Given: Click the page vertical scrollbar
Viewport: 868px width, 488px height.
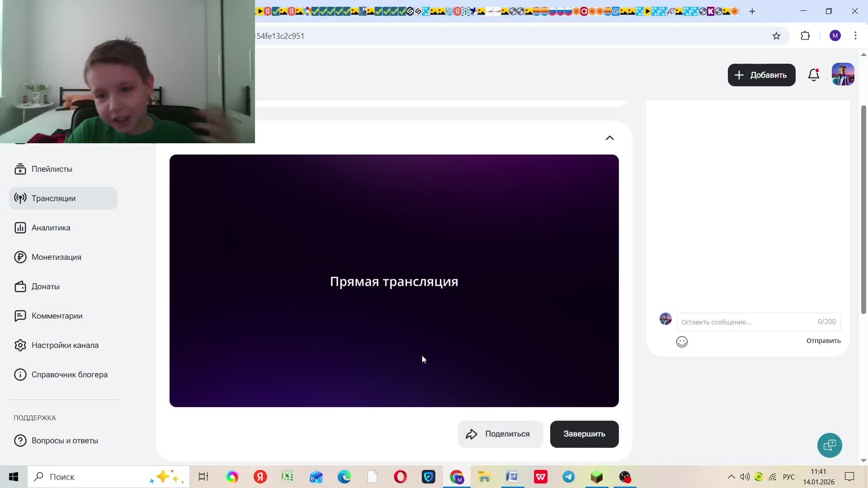Looking at the screenshot, I should point(863,208).
